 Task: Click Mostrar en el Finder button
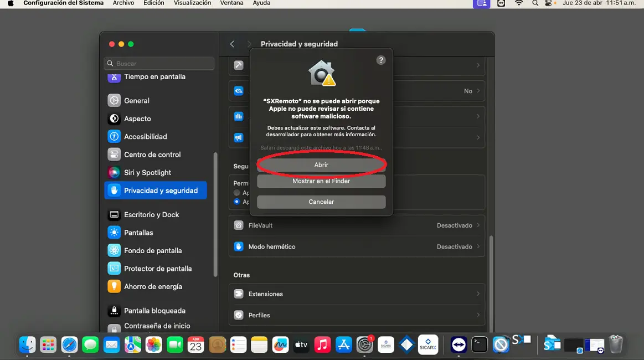tap(321, 181)
